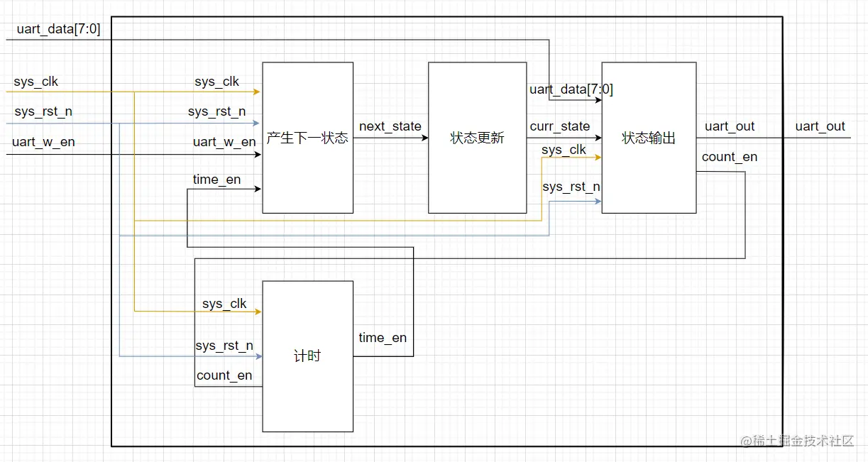Click the uart_out output label
868x462 pixels.
click(x=820, y=126)
